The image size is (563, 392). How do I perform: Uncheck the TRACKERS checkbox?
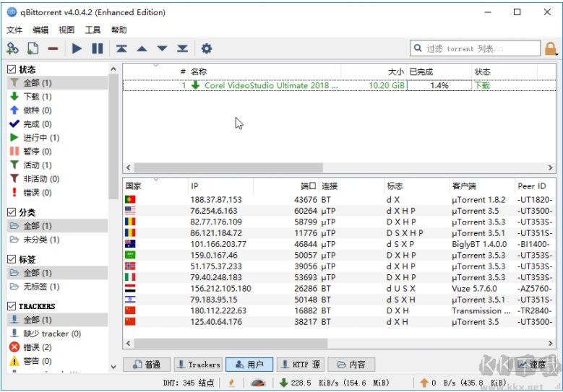click(x=12, y=306)
